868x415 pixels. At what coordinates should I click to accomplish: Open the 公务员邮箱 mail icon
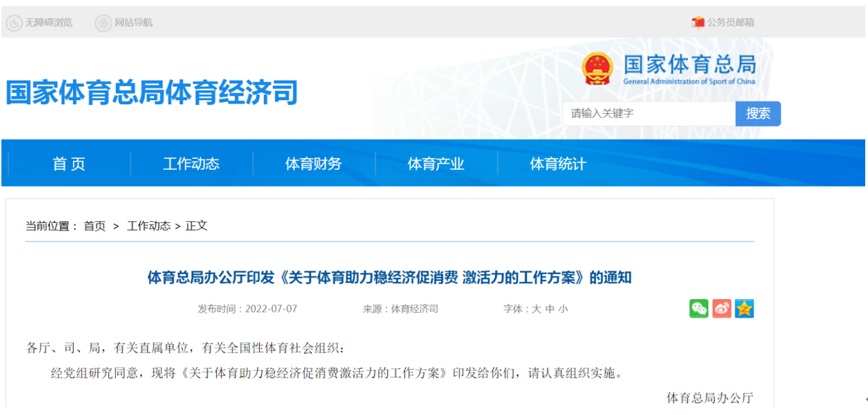698,22
